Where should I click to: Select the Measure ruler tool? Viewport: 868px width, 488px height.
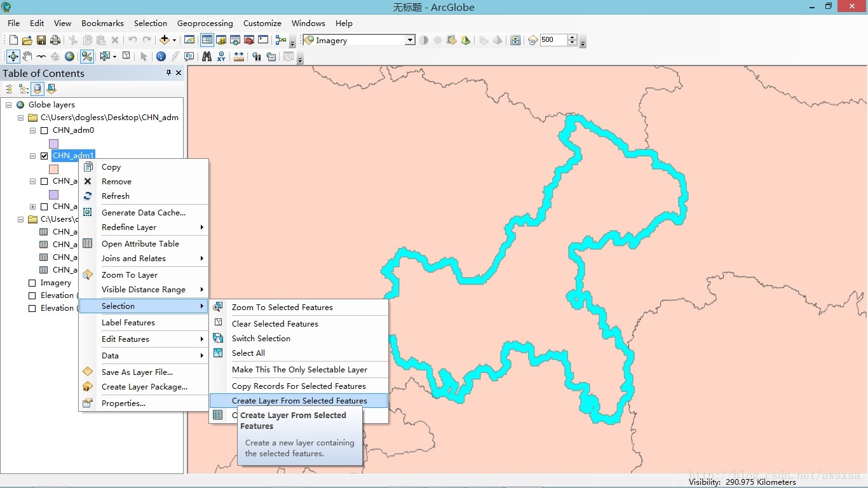tap(238, 57)
